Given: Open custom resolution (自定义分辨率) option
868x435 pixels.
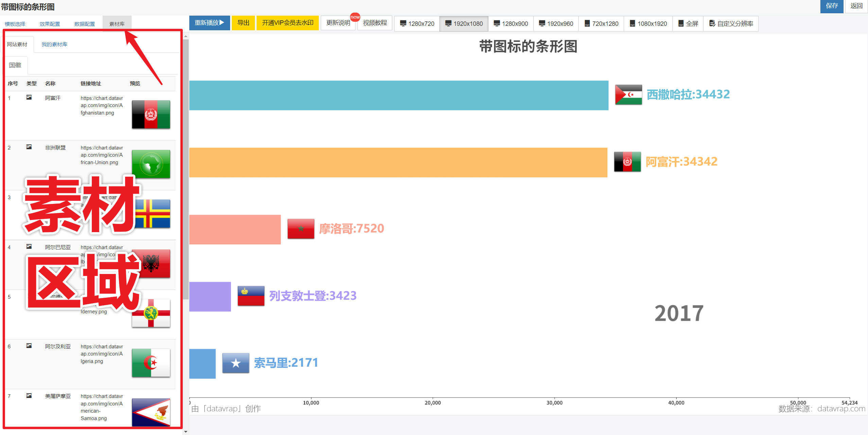Looking at the screenshot, I should [731, 23].
